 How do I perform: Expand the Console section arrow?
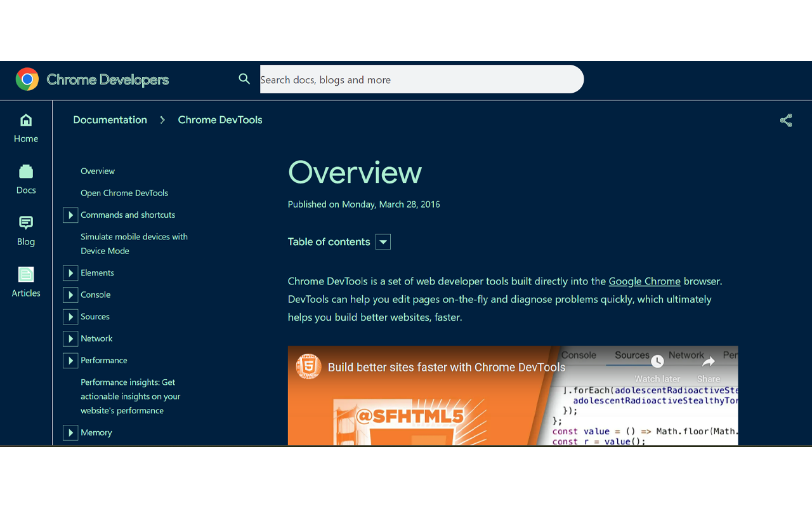tap(70, 295)
